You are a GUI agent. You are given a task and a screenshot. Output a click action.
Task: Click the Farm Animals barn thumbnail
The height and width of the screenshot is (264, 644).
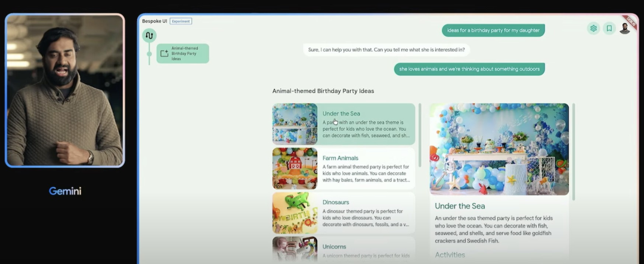click(295, 168)
